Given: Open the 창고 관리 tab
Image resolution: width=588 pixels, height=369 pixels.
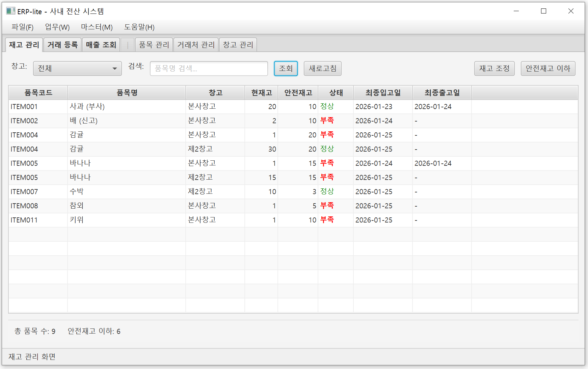Looking at the screenshot, I should coord(238,45).
